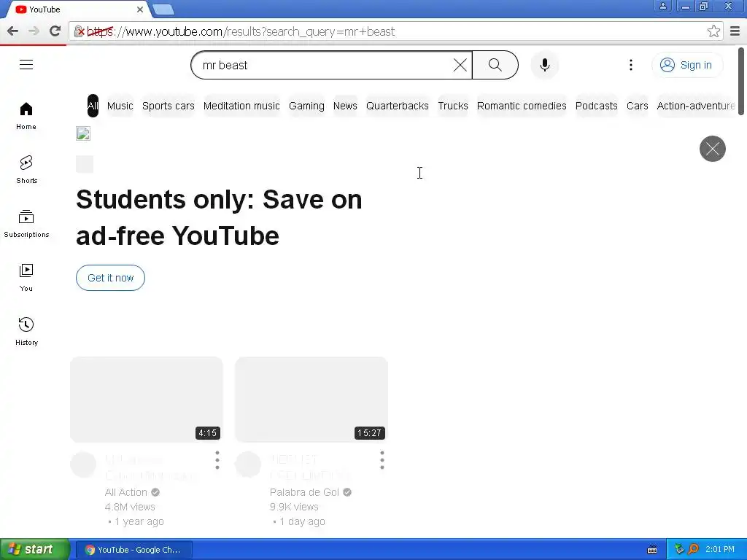Select the Romantic comedies chip

[x=522, y=106]
